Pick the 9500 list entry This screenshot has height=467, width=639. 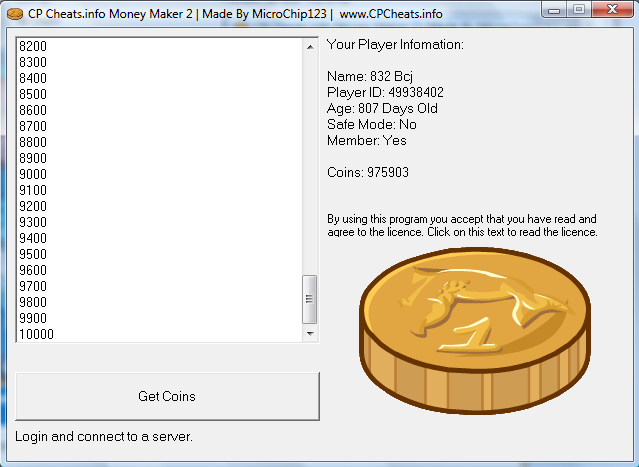(33, 254)
